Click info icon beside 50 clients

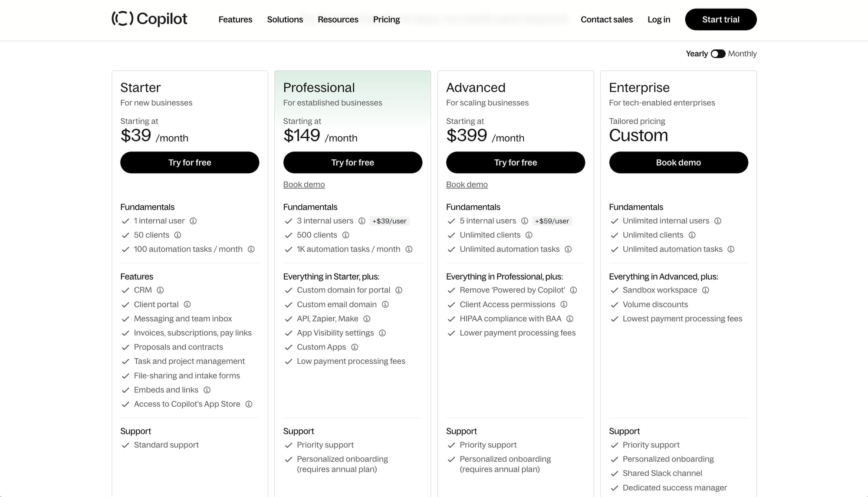[x=178, y=235]
